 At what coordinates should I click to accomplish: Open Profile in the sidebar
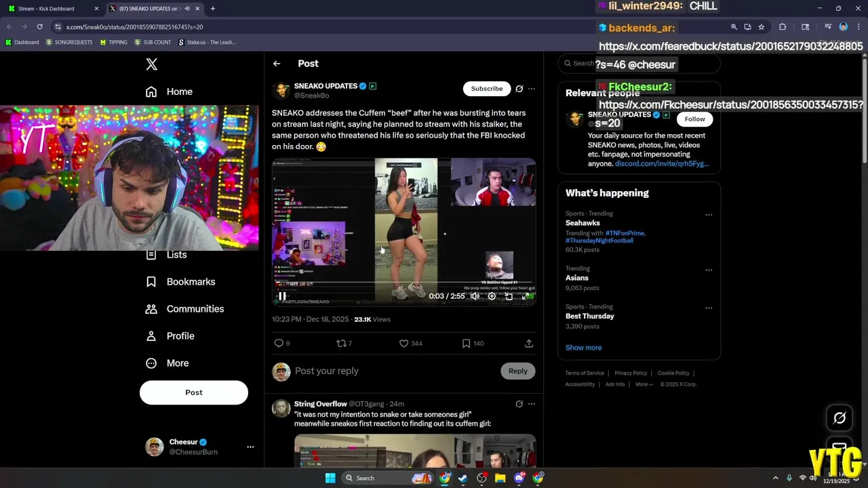click(170, 336)
